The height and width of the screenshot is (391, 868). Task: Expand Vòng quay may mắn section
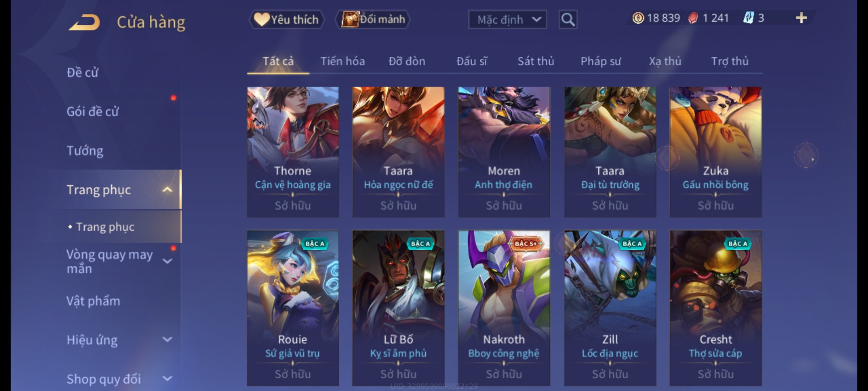(x=167, y=261)
